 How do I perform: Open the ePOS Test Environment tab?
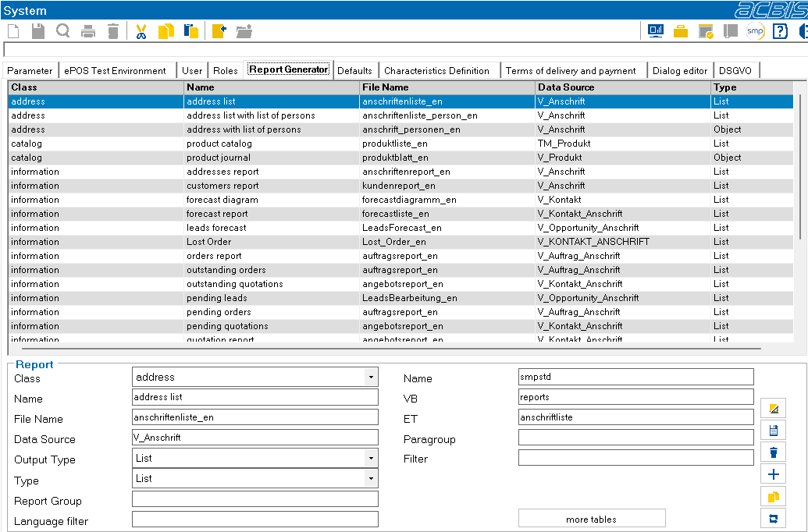(x=115, y=70)
